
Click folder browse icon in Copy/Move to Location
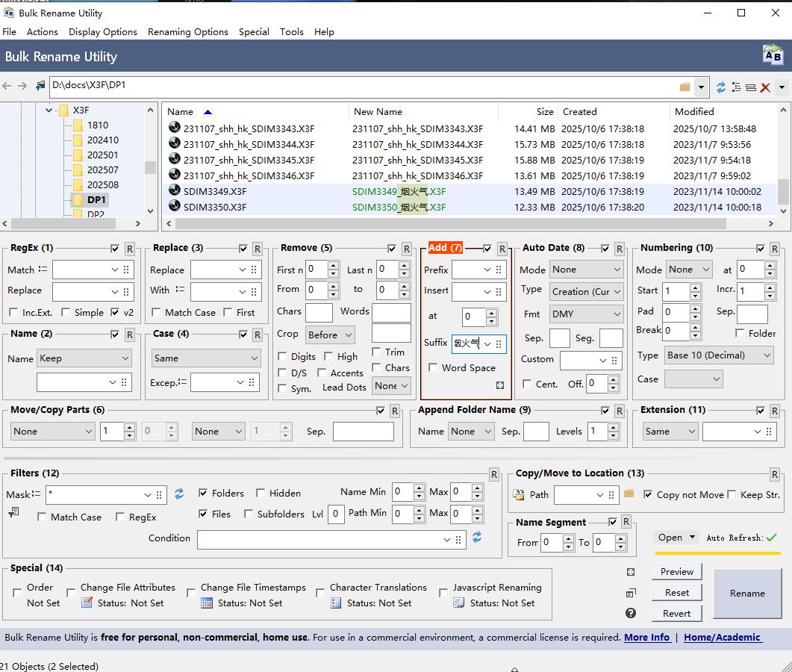tap(629, 494)
